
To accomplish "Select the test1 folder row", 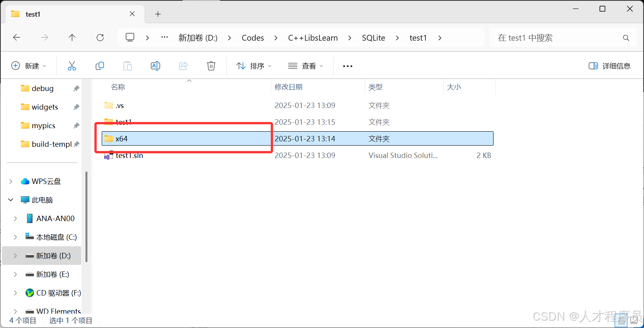I will pos(297,122).
